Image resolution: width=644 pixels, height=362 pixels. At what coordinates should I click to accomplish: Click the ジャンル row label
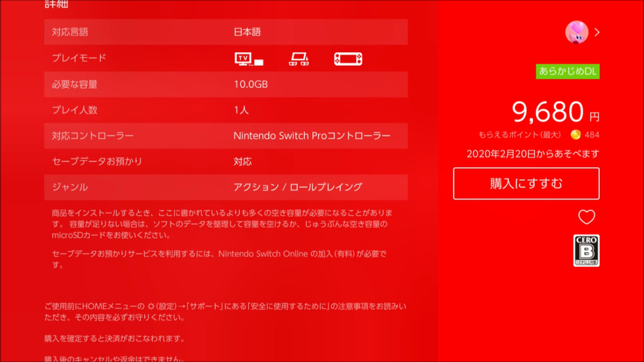click(x=70, y=187)
